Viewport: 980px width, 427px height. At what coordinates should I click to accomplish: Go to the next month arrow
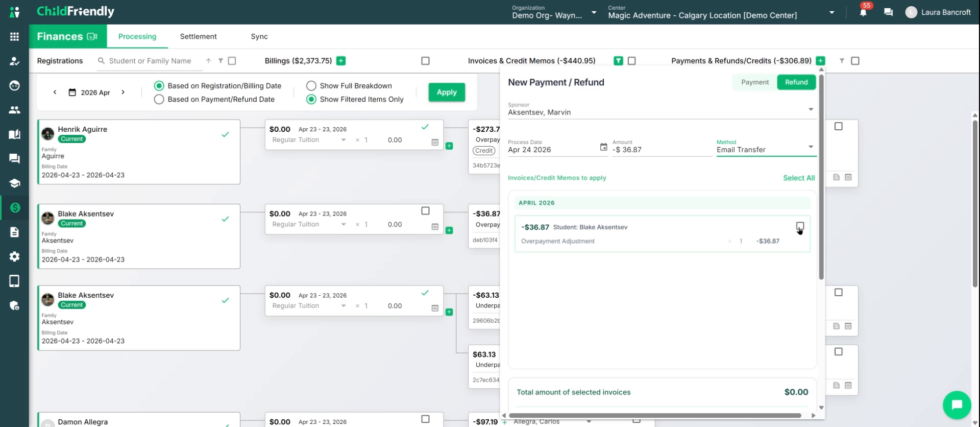[x=123, y=92]
